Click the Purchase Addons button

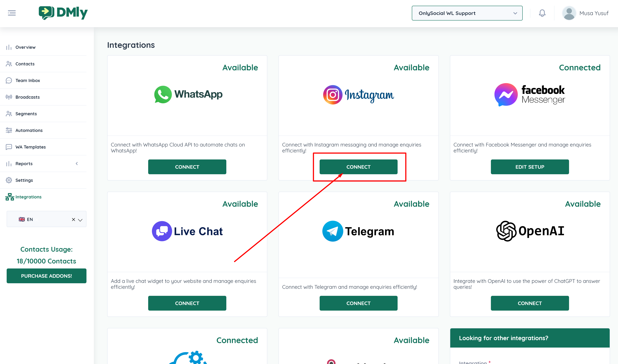click(x=46, y=276)
